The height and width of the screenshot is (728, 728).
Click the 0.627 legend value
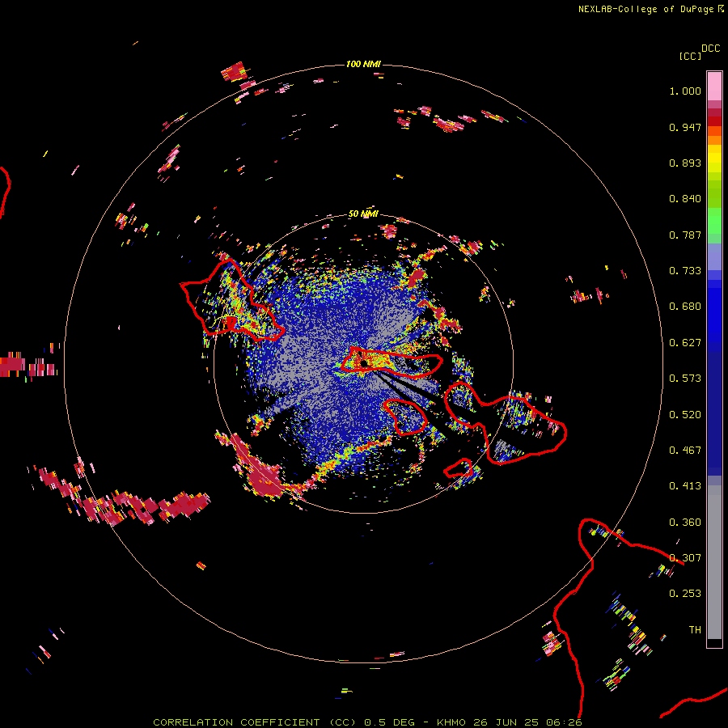[x=685, y=343]
